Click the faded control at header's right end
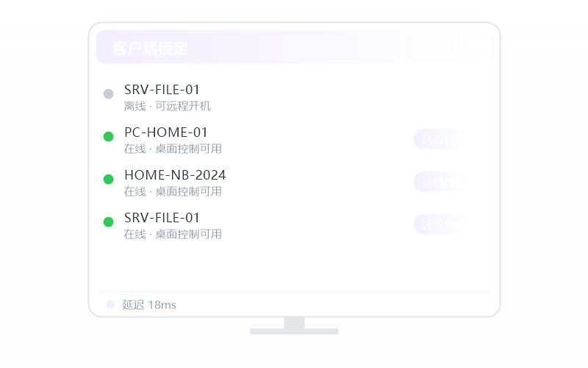The image size is (588, 368). [x=462, y=47]
